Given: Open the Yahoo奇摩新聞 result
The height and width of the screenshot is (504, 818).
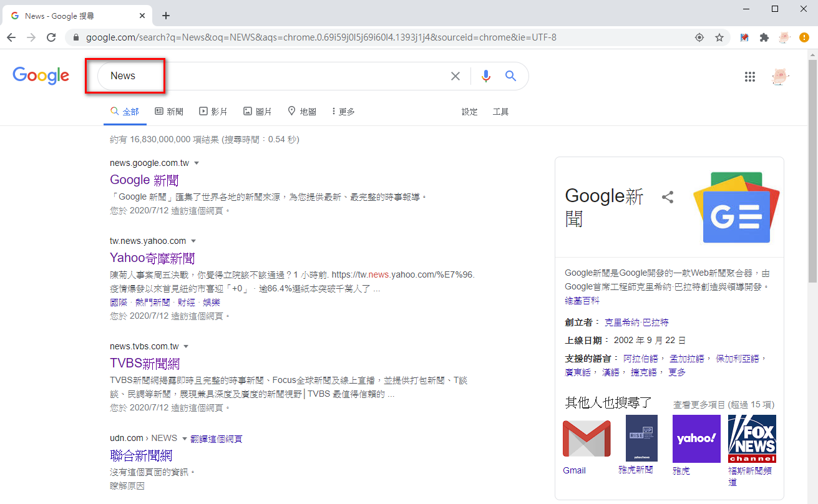Looking at the screenshot, I should [x=152, y=258].
